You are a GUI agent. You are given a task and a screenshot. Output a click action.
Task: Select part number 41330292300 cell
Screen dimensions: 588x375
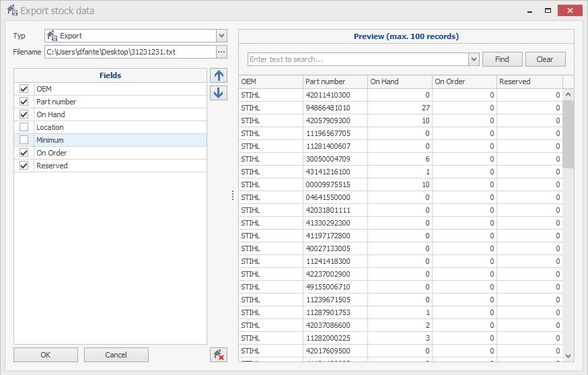pyautogui.click(x=335, y=223)
